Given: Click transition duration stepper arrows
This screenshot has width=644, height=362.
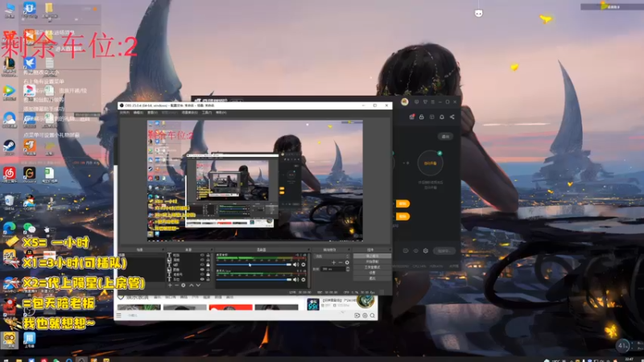Looking at the screenshot, I should tap(348, 269).
